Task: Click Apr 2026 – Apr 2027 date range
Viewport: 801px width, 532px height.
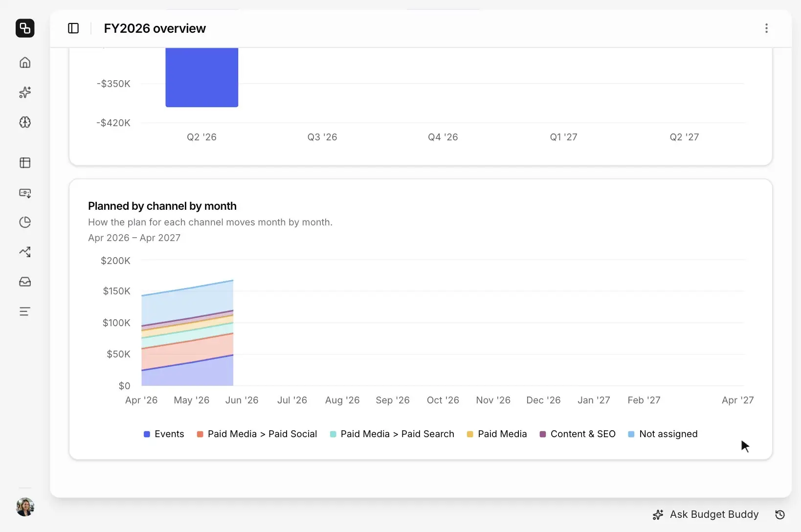Action: [134, 238]
